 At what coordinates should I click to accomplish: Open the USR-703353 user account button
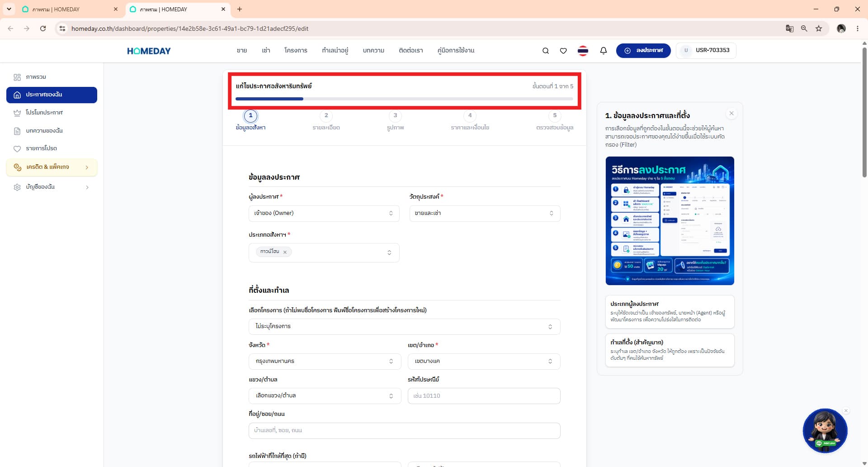click(x=706, y=50)
